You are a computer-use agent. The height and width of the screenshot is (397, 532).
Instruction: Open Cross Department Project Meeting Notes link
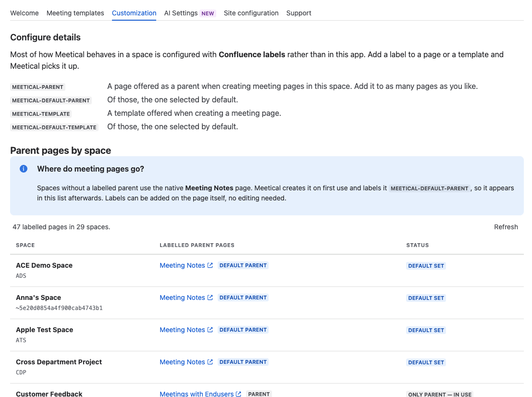coord(182,362)
